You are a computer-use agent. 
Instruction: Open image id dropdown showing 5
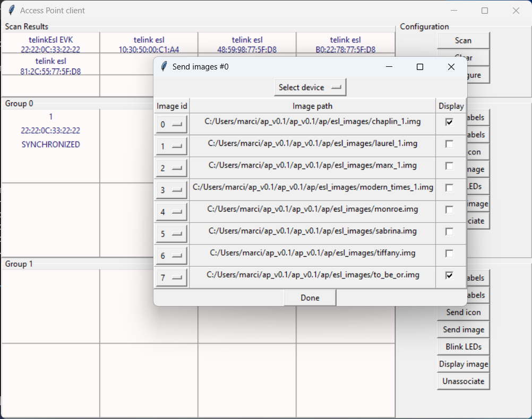(171, 234)
